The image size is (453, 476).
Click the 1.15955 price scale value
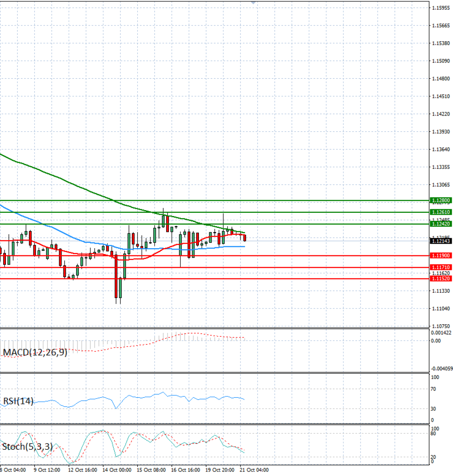pyautogui.click(x=441, y=8)
